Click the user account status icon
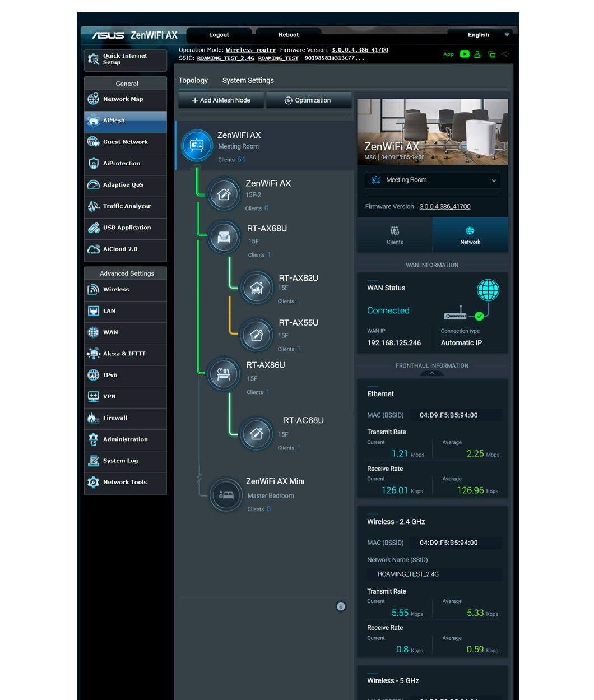This screenshot has width=594, height=700. coord(477,54)
